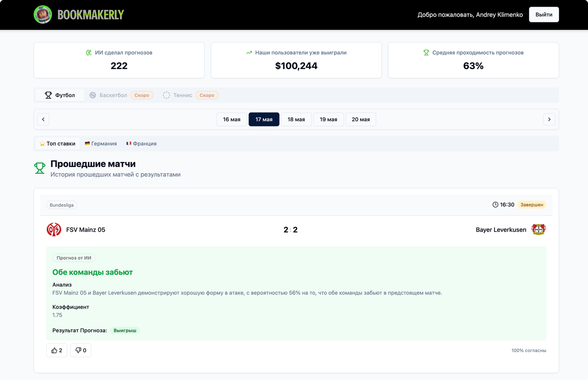
Task: Click the AI predictions counter icon
Action: [89, 53]
